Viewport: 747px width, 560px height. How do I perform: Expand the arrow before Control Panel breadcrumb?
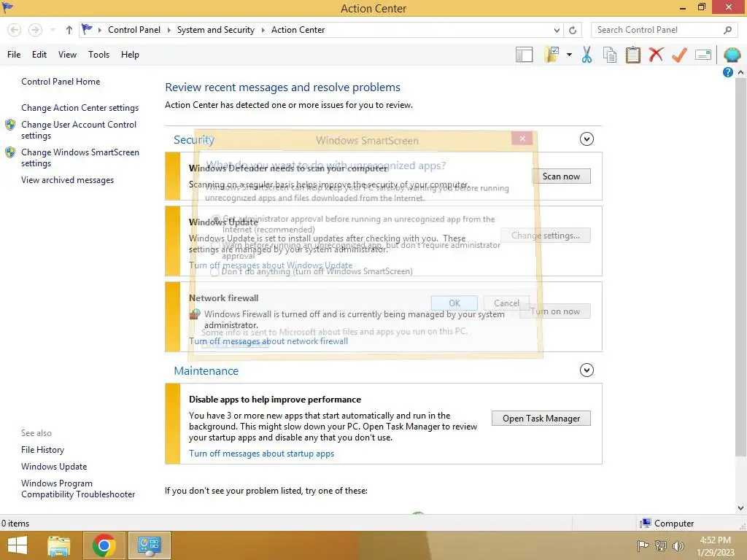pyautogui.click(x=99, y=30)
